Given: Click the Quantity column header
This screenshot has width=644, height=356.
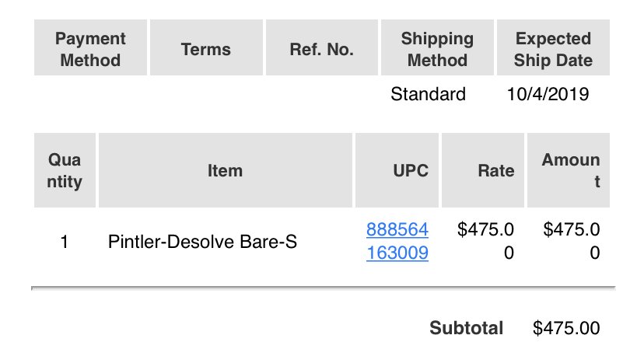Looking at the screenshot, I should tap(65, 170).
